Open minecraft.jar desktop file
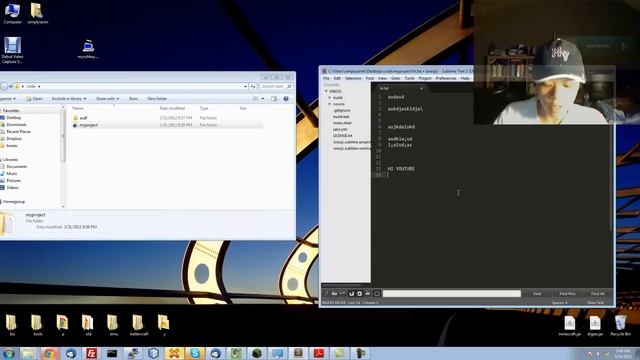This screenshot has height=360, width=640. (x=569, y=325)
